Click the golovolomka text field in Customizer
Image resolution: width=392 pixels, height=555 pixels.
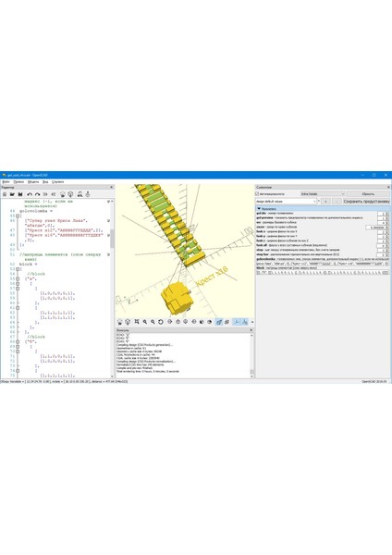323,264
